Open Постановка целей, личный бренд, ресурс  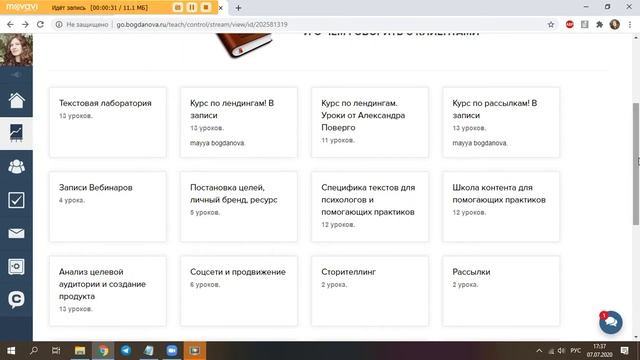(239, 207)
